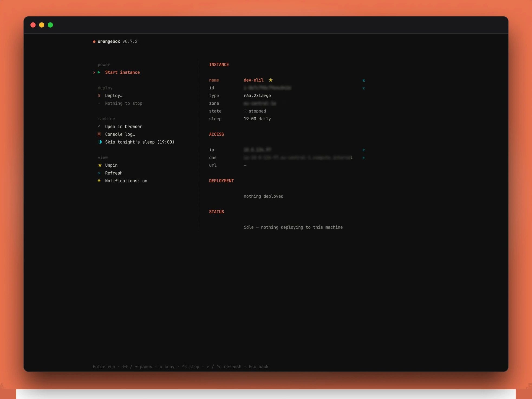The height and width of the screenshot is (399, 532).
Task: Click the idle status message
Action: point(293,227)
